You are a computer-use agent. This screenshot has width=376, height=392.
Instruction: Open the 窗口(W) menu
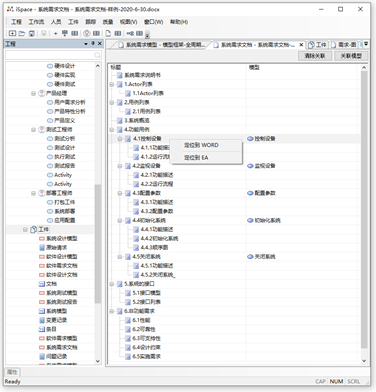point(154,22)
